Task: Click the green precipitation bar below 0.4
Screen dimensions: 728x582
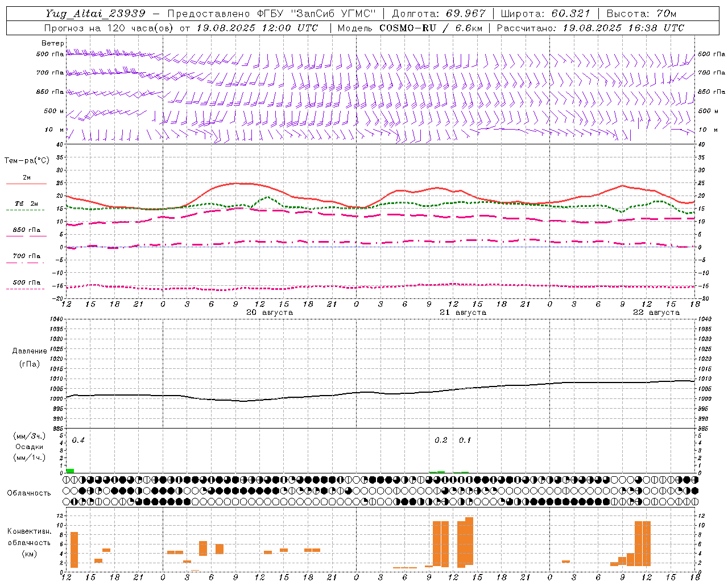Action: click(70, 471)
